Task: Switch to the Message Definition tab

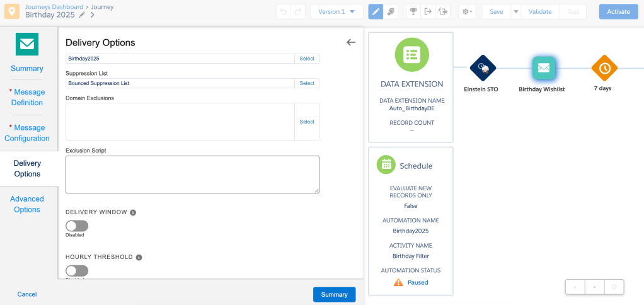Action: (x=28, y=97)
